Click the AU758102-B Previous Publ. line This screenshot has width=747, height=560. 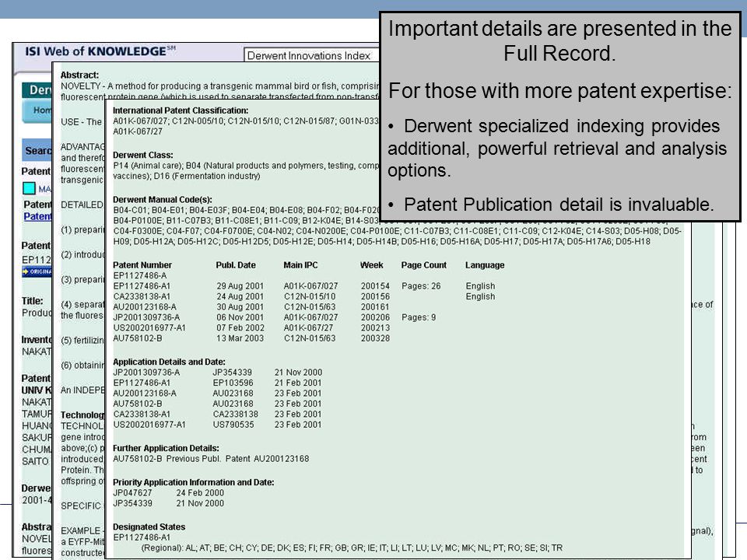tap(211, 459)
